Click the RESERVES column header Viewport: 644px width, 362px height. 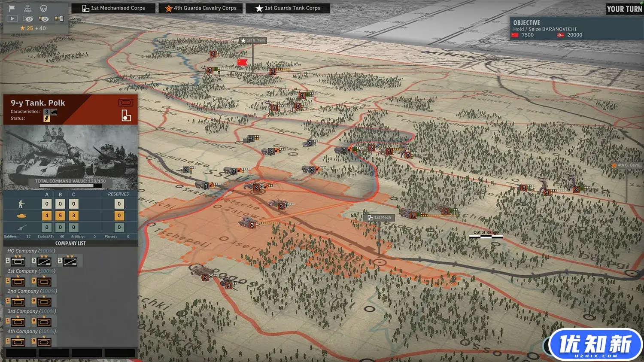tap(118, 194)
